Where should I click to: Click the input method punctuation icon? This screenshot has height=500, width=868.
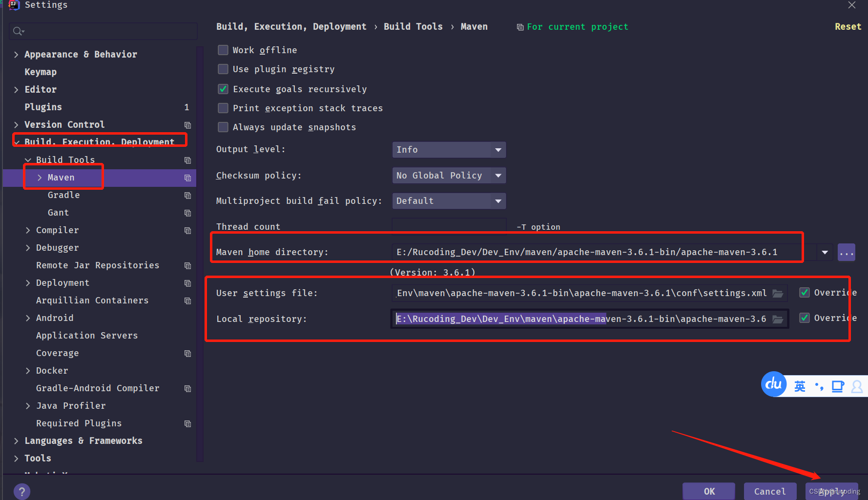[819, 387]
